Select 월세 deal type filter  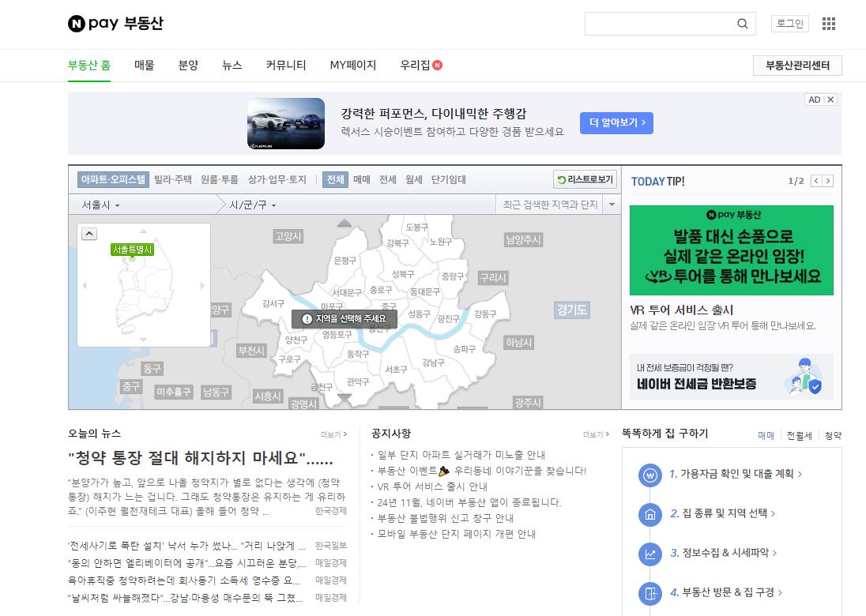[414, 179]
